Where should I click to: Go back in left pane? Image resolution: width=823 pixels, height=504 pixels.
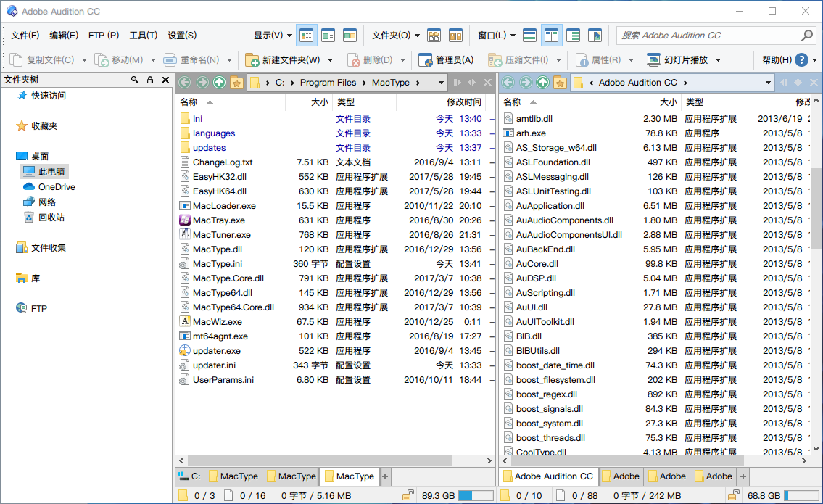(184, 83)
